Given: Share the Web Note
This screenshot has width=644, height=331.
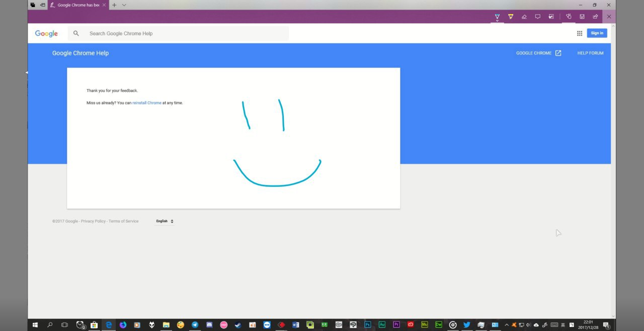Looking at the screenshot, I should click(595, 17).
